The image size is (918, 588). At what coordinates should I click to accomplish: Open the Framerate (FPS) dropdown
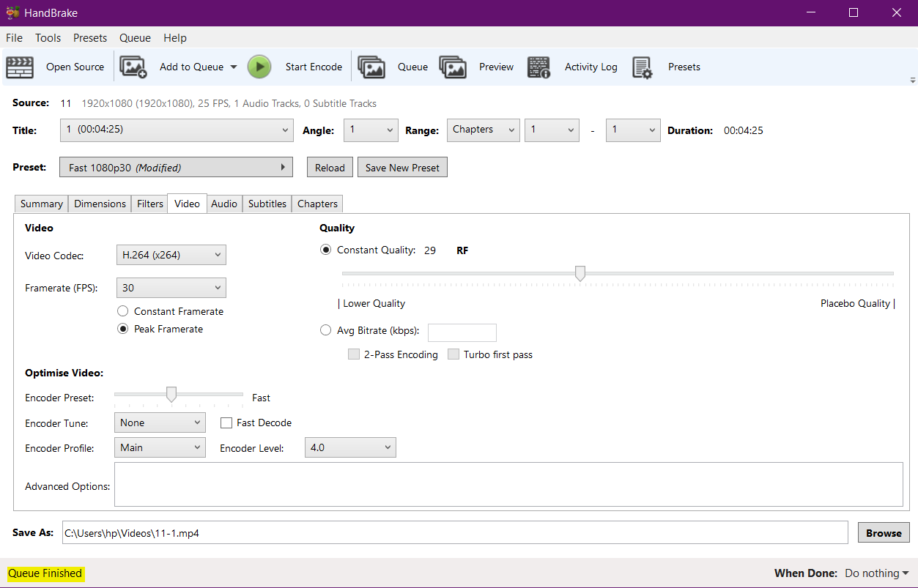click(x=171, y=288)
